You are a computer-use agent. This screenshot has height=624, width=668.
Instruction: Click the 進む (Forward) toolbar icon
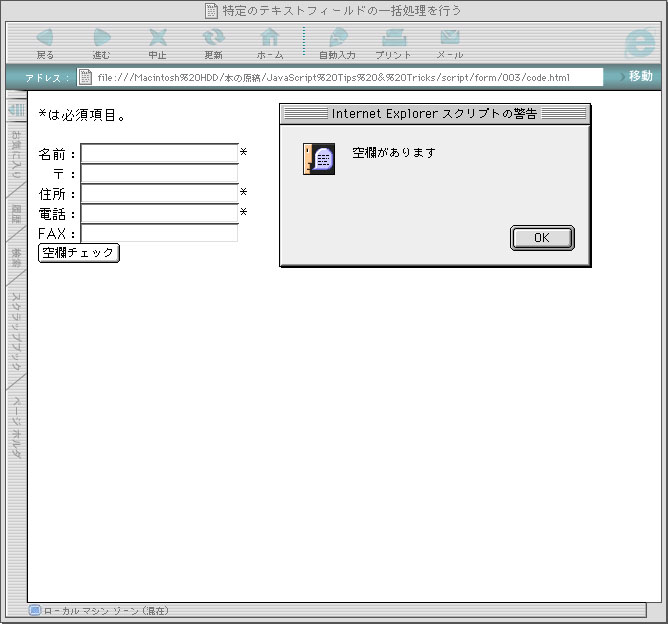click(101, 39)
